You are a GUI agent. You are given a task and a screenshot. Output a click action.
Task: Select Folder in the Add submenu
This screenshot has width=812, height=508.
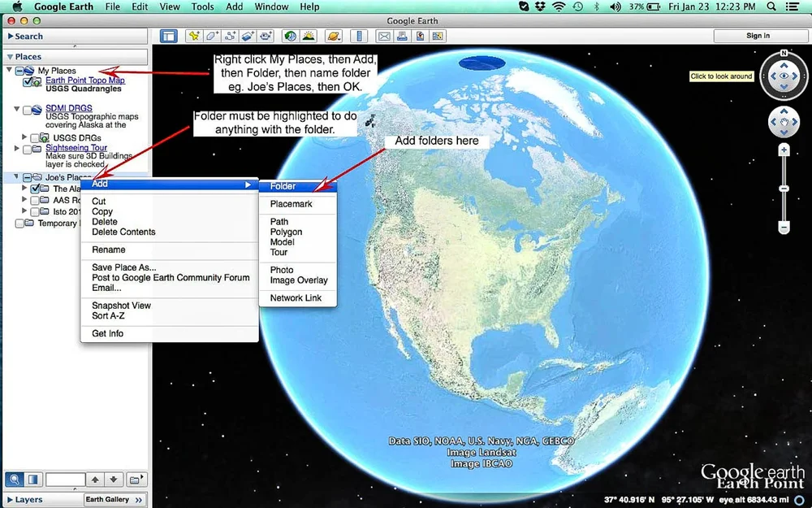coord(298,186)
